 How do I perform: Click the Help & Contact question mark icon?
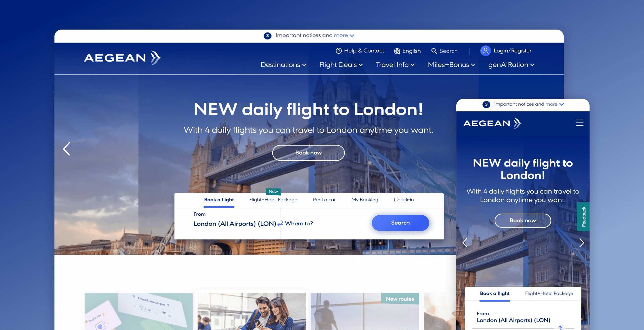coord(338,51)
